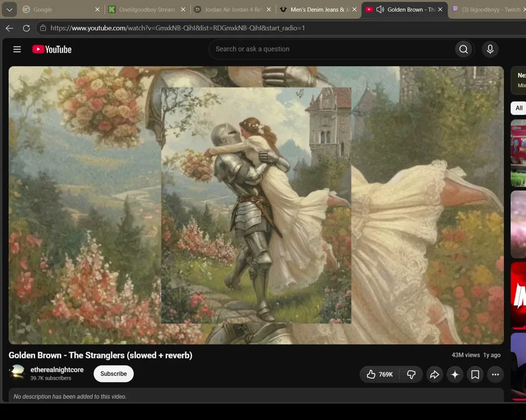Click the 39.7K subscribers text
This screenshot has width=526, height=420.
[x=51, y=378]
